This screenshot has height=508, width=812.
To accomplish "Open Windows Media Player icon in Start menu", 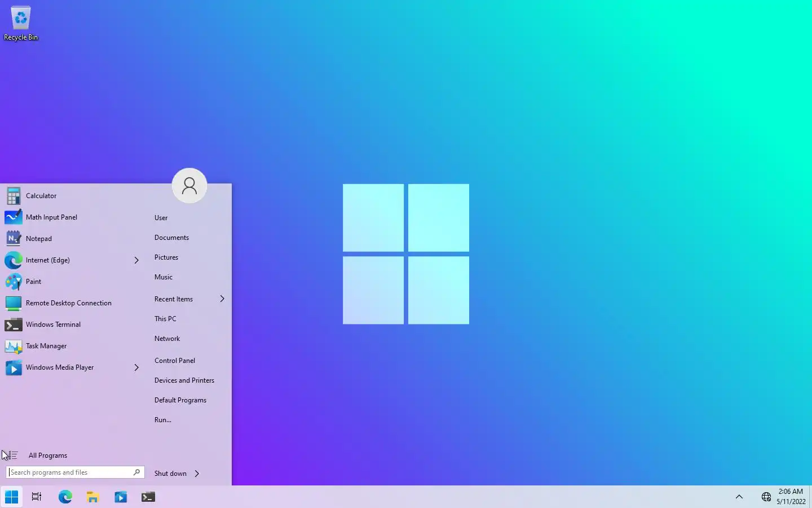I will (14, 367).
